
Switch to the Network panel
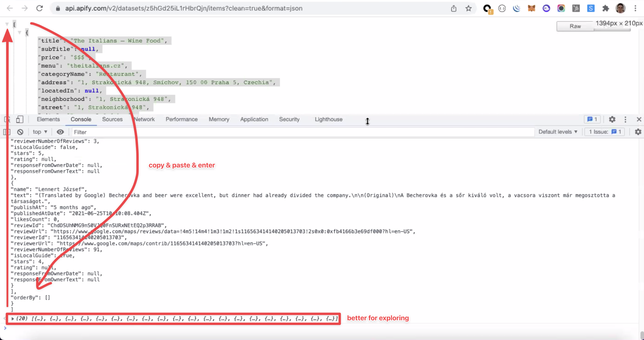coord(144,119)
